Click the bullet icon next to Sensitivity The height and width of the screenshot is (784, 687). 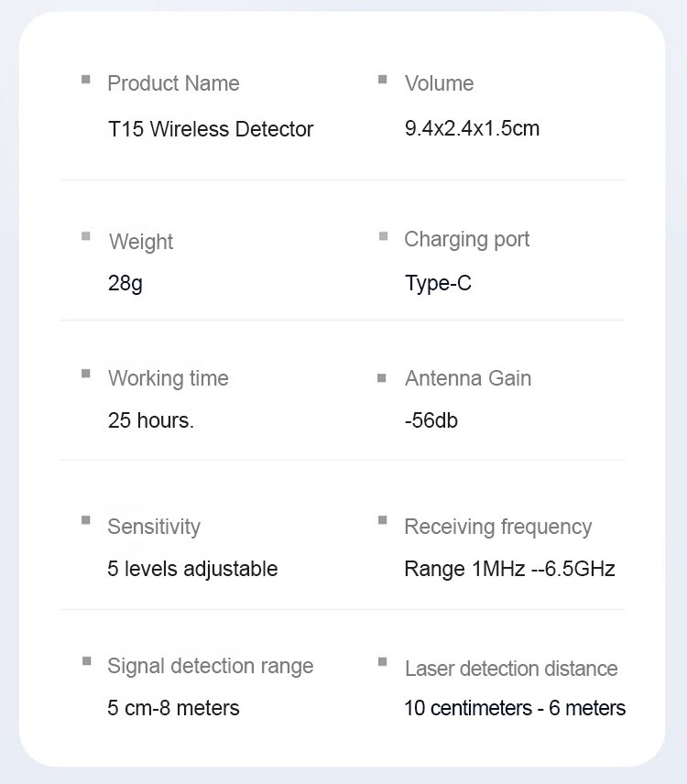(86, 520)
